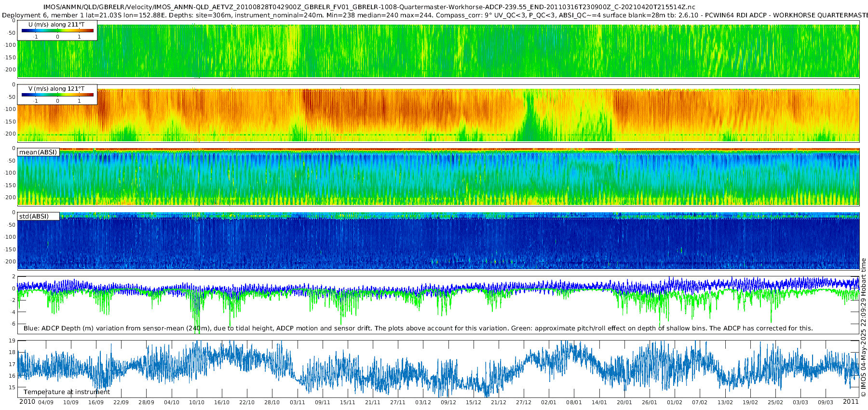Click the '17' tick on temperature axis

(x=12, y=364)
